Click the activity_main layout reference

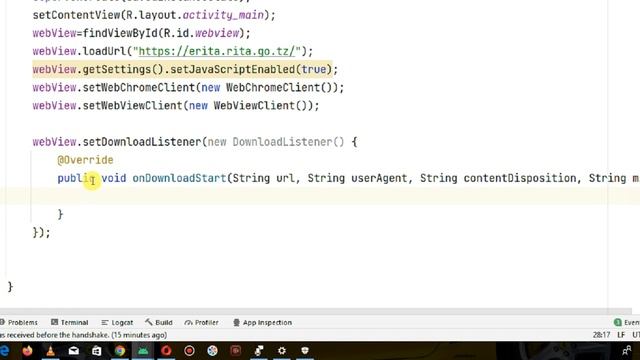223,15
